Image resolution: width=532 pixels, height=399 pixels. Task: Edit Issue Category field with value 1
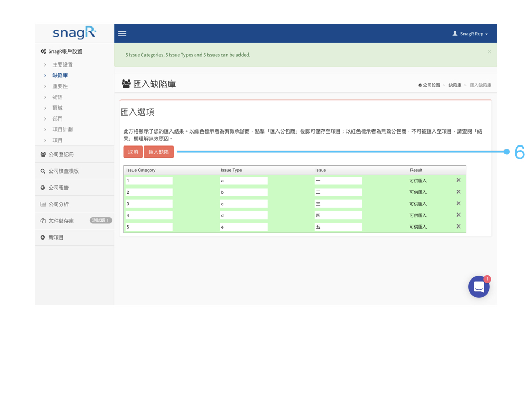149,181
